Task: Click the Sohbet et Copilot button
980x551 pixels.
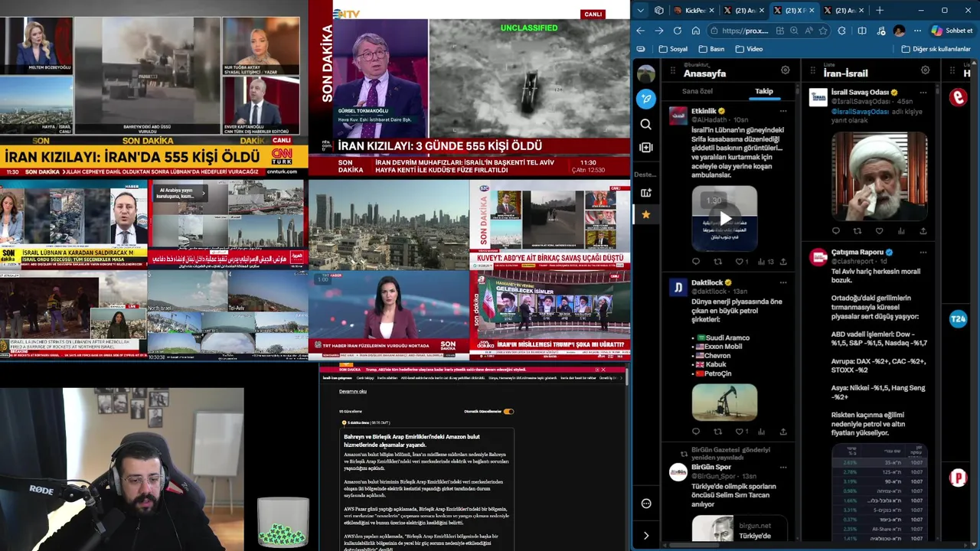Action: click(x=952, y=31)
